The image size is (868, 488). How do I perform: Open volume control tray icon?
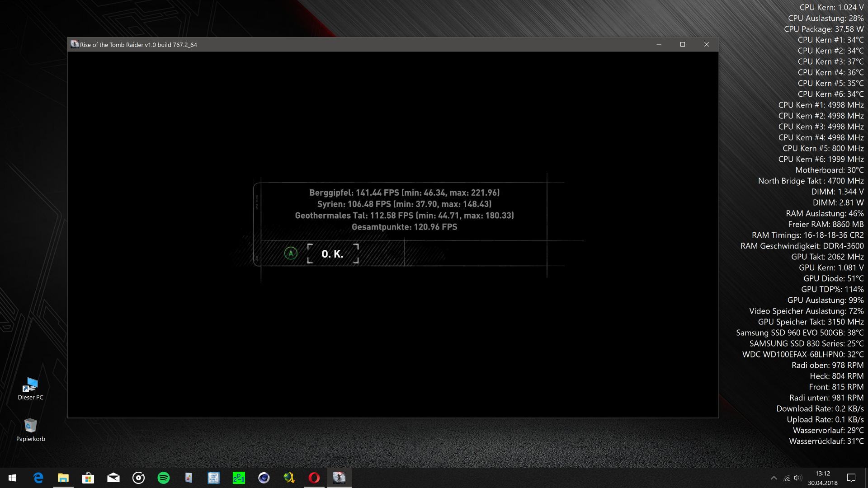(798, 478)
